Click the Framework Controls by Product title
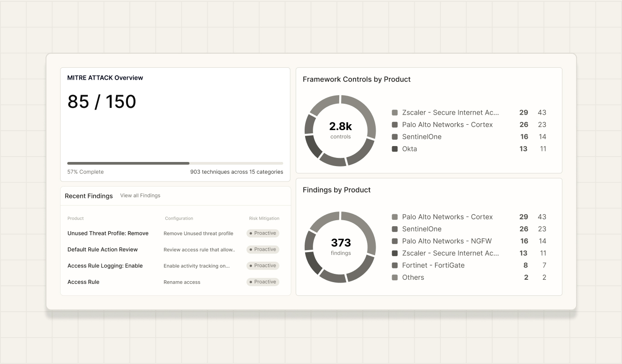 357,79
